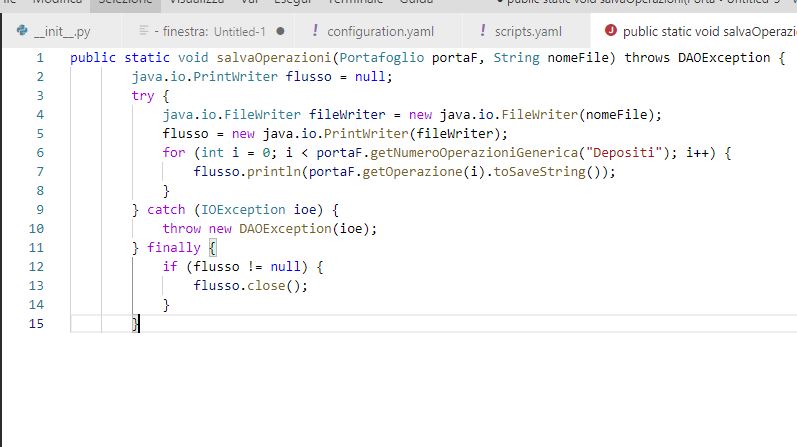Image resolution: width=797 pixels, height=447 pixels.
Task: Click the finally keyword on line 11
Action: 174,247
